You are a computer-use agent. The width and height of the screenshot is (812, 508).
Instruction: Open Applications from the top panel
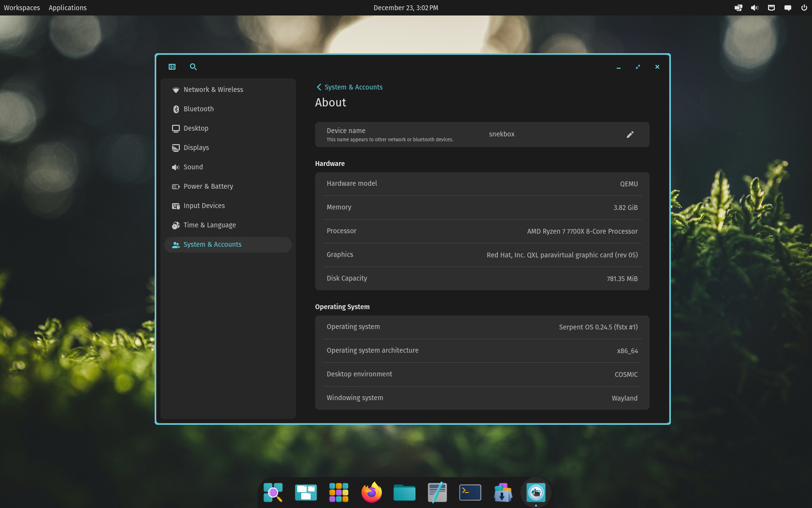[x=68, y=8]
